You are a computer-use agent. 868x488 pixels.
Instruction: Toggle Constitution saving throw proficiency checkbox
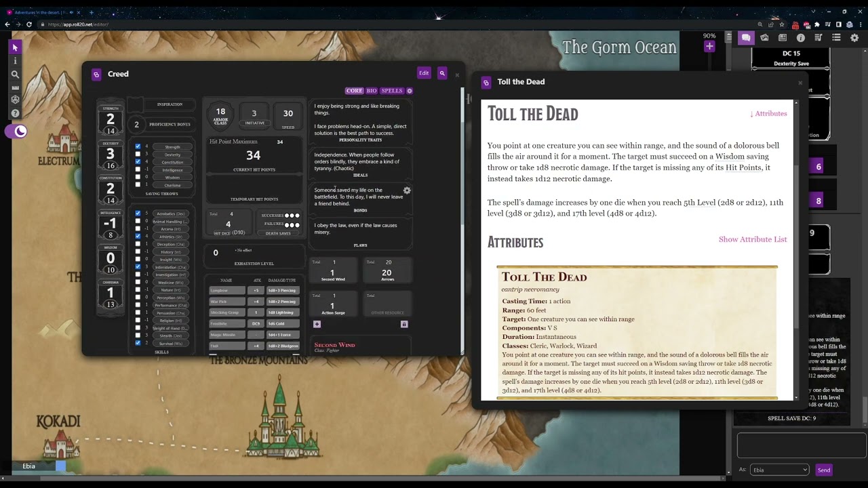point(138,162)
